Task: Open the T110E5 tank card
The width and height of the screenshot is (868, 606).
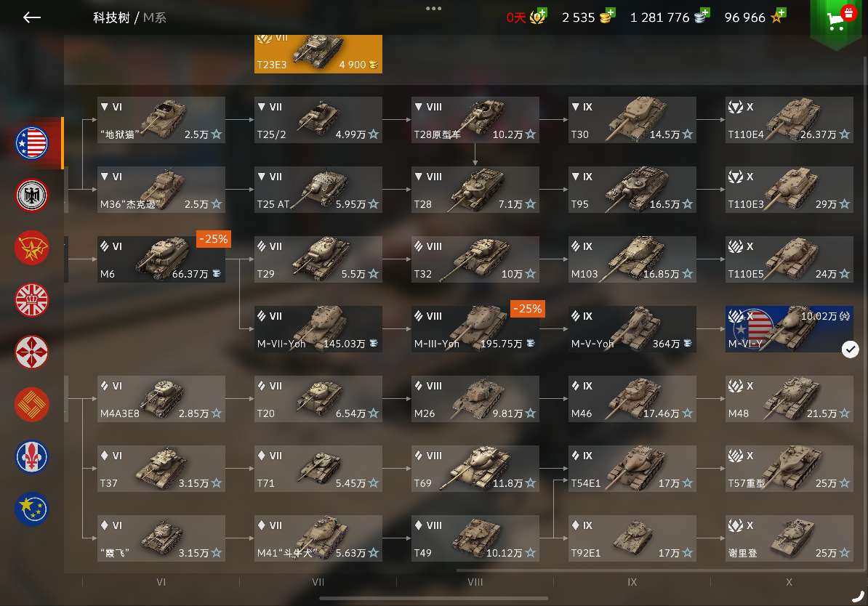Action: pos(789,259)
